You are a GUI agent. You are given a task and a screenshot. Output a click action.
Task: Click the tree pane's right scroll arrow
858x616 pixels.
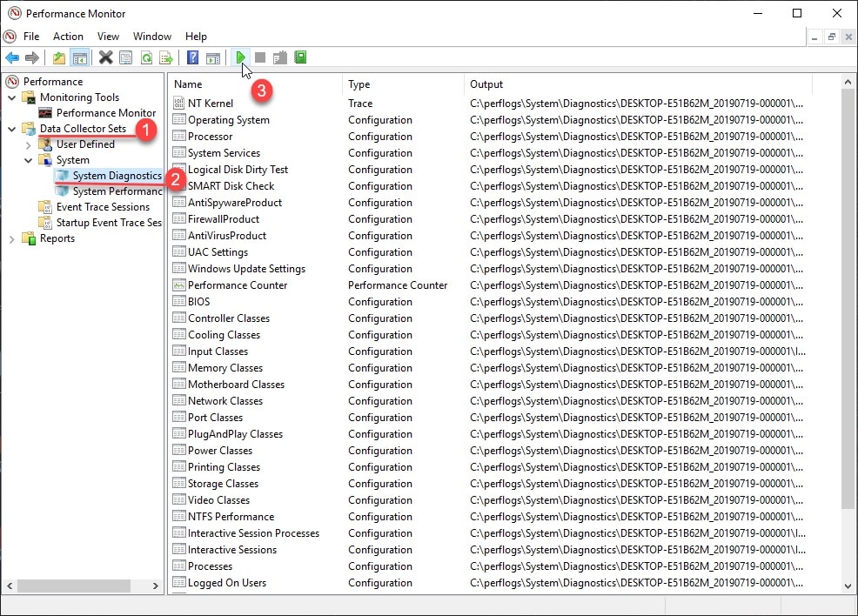156,586
